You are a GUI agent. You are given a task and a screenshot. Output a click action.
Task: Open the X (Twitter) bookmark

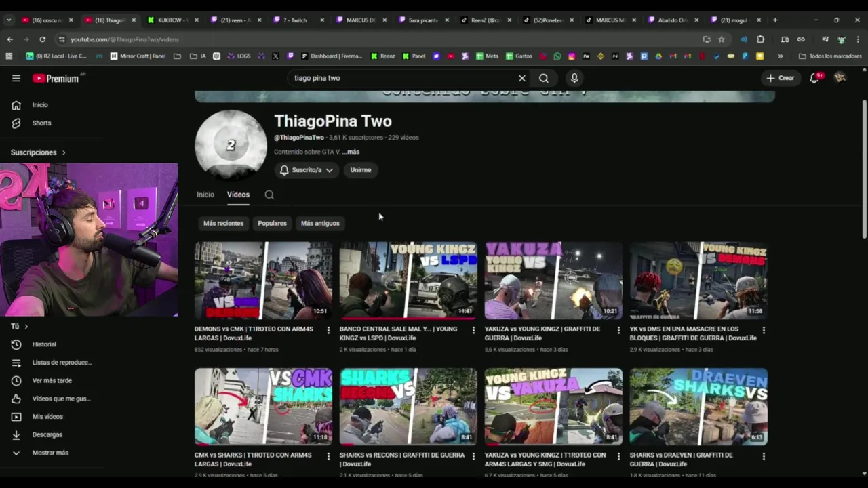coord(276,56)
